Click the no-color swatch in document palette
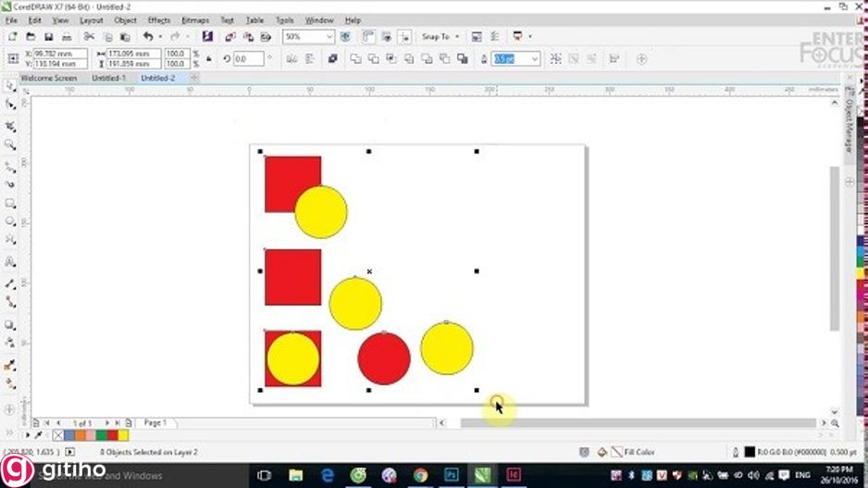Screen dimensions: 868x488 (x=57, y=435)
